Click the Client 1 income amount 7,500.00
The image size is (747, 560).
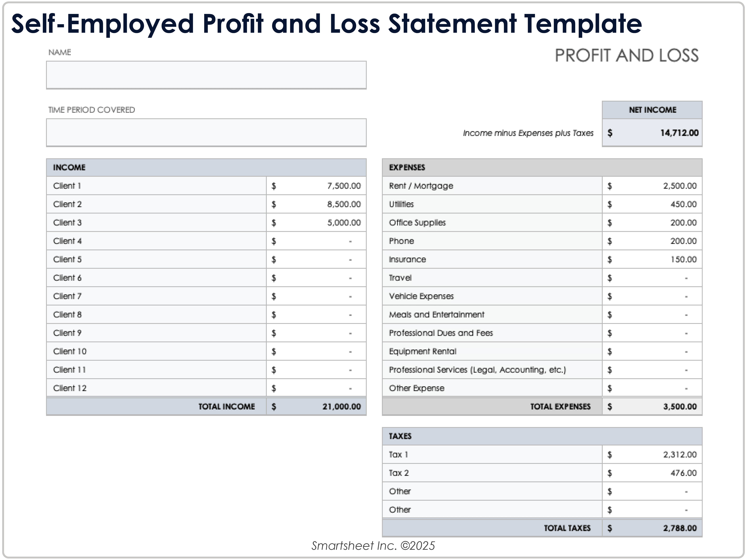pos(343,186)
